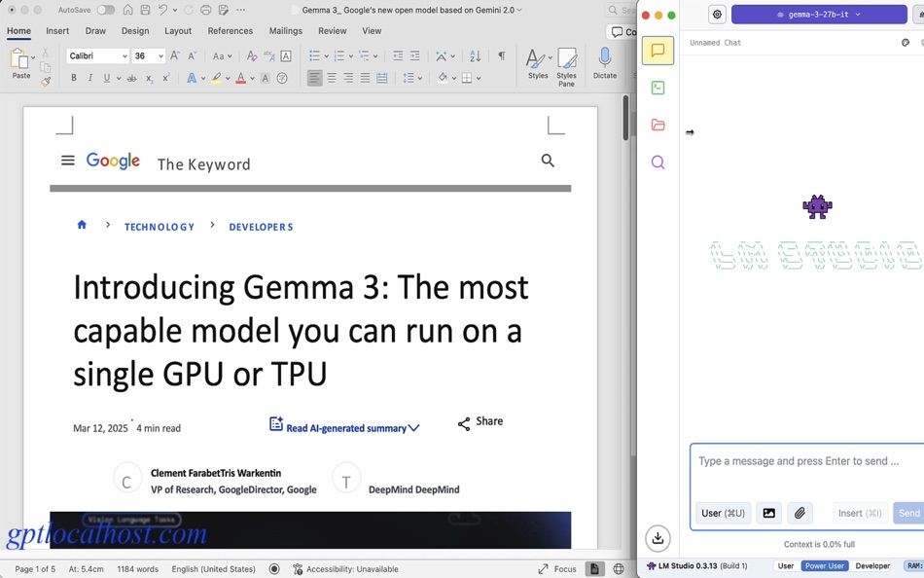Viewport: 924px width, 578px height.
Task: Toggle strikethrough formatting
Action: (x=131, y=78)
